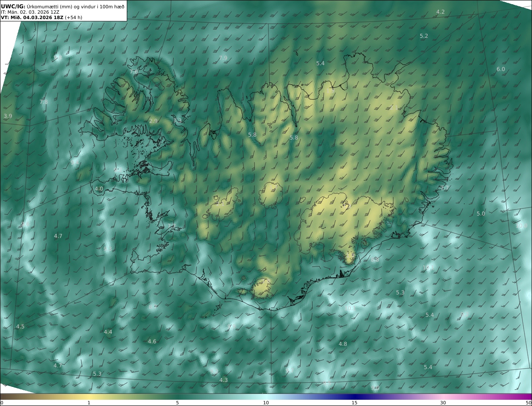
Task: Click the colorbar tick label '30'
Action: 443,403
